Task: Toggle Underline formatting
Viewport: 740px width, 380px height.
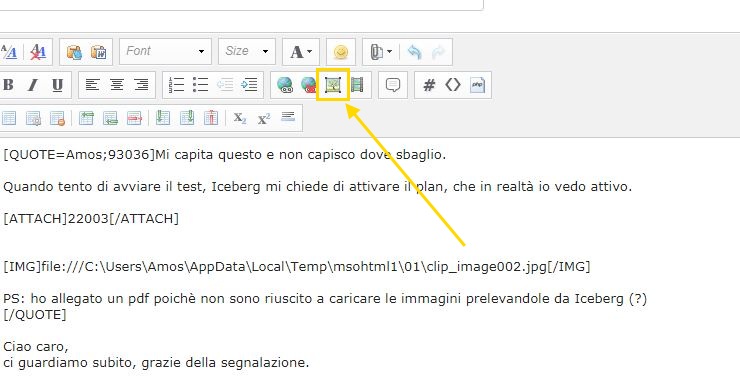Action: pos(58,85)
